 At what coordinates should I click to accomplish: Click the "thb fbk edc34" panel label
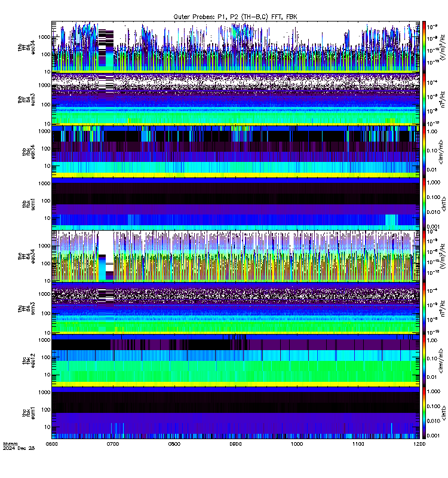[x=29, y=152]
